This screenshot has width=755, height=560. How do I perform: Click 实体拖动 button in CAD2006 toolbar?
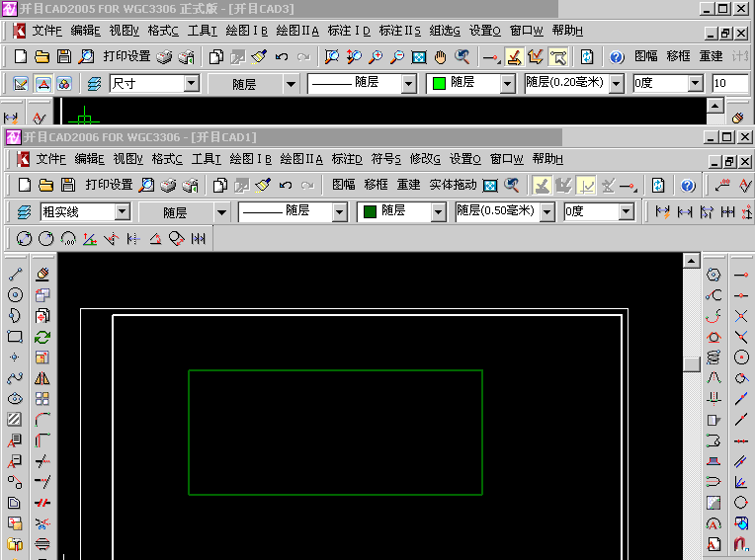coord(453,185)
